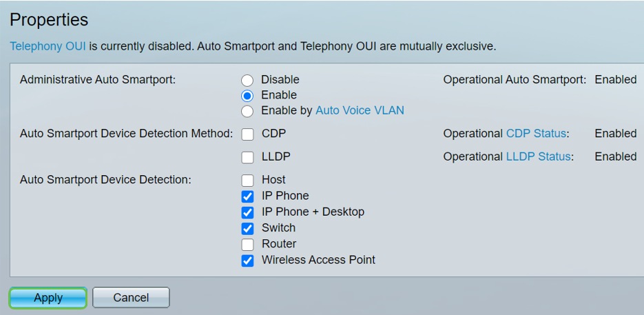644x315 pixels.
Task: Check the CDP detection method box
Action: point(247,134)
